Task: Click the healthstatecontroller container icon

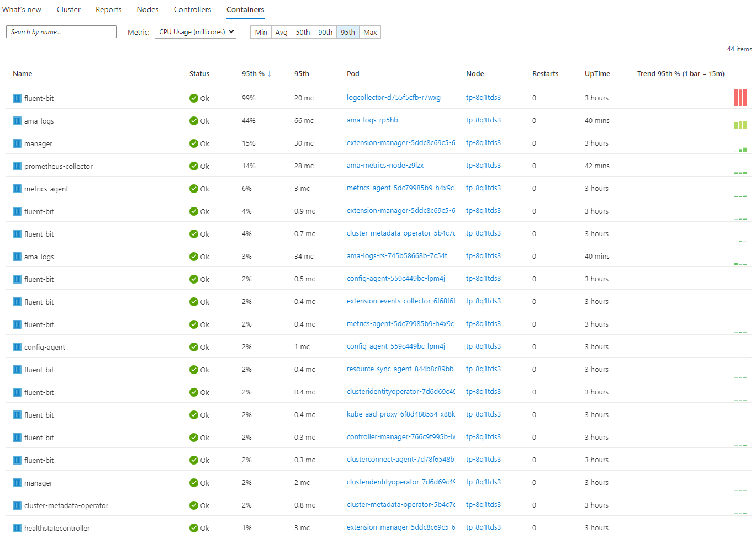Action: point(17,528)
